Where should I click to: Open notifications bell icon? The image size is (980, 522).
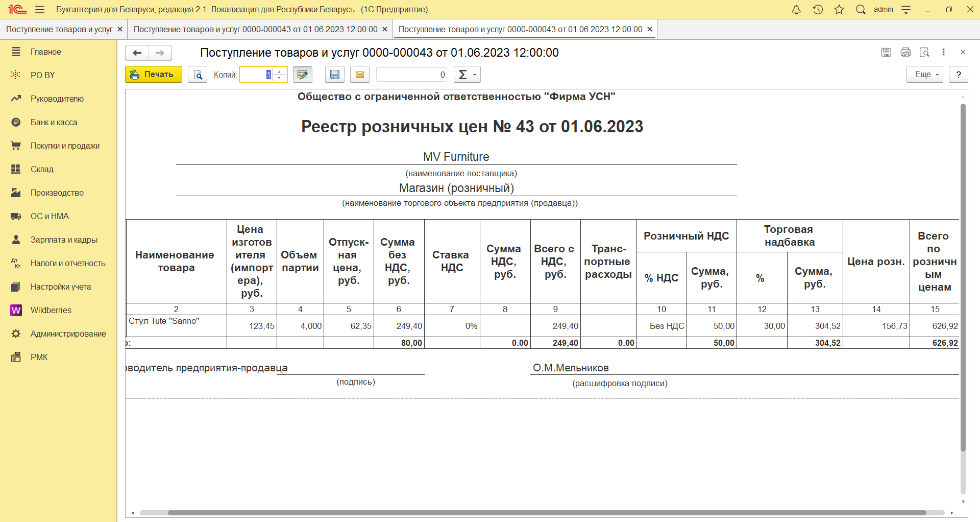[796, 9]
